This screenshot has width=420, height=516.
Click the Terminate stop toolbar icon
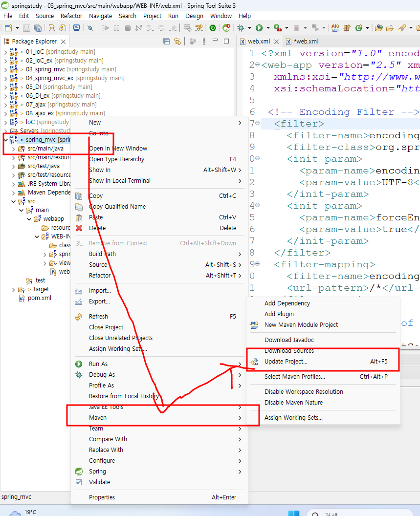pyautogui.click(x=128, y=28)
